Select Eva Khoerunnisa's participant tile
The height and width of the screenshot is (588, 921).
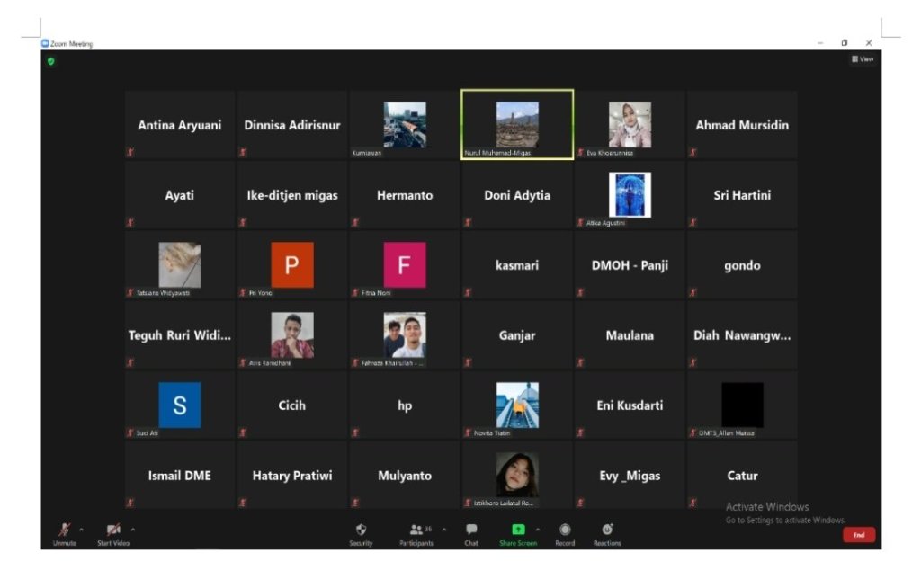point(630,124)
